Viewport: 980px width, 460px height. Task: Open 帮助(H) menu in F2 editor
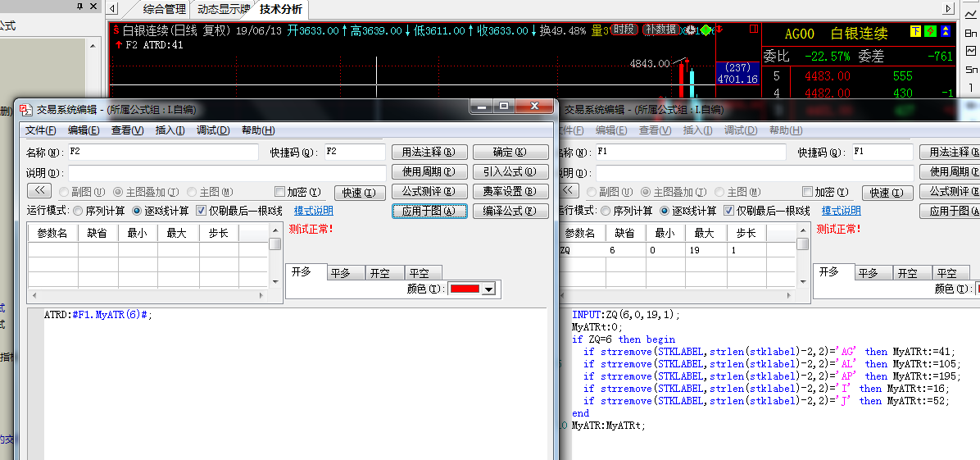point(258,130)
